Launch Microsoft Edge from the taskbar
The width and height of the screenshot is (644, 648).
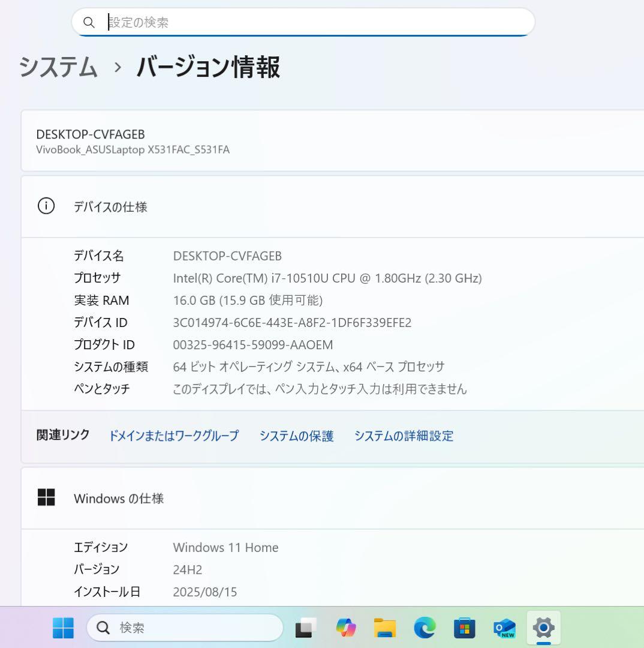click(425, 628)
